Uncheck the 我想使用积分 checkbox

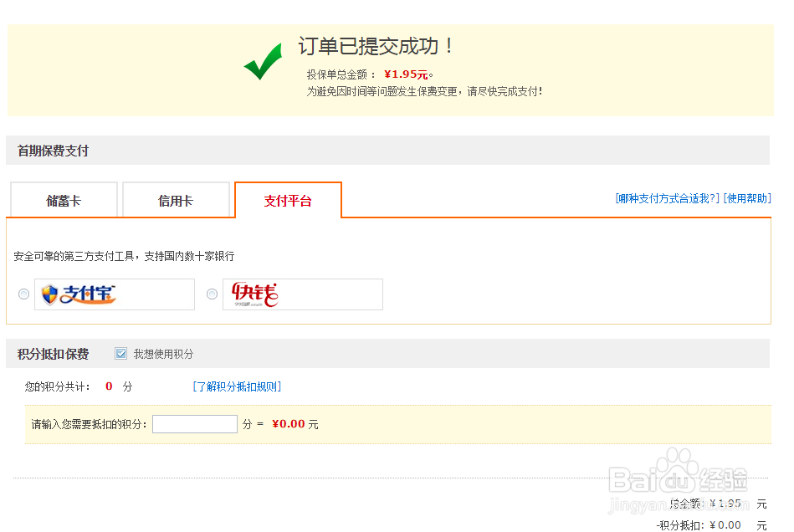pos(120,353)
